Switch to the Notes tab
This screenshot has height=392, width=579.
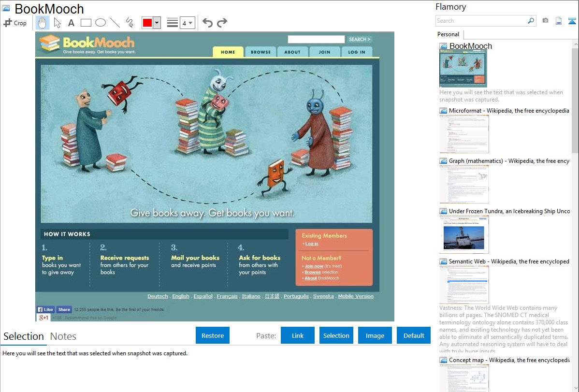click(x=63, y=336)
